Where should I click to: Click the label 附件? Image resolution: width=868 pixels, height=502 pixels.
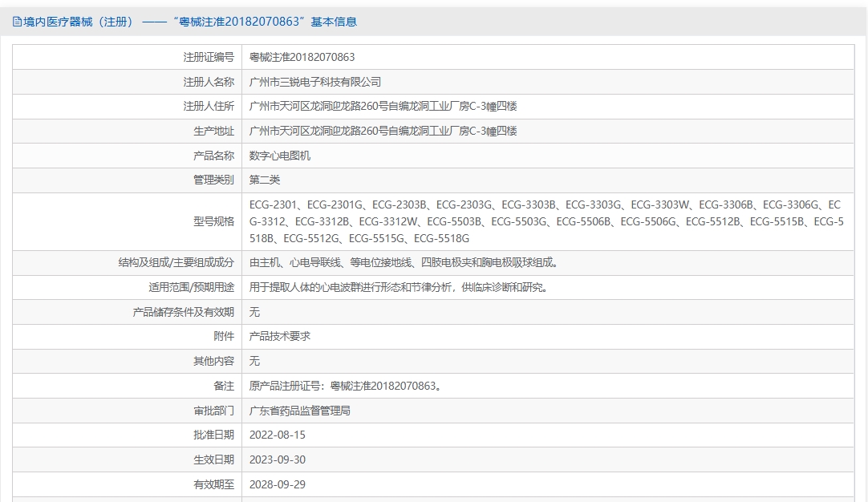pos(224,336)
